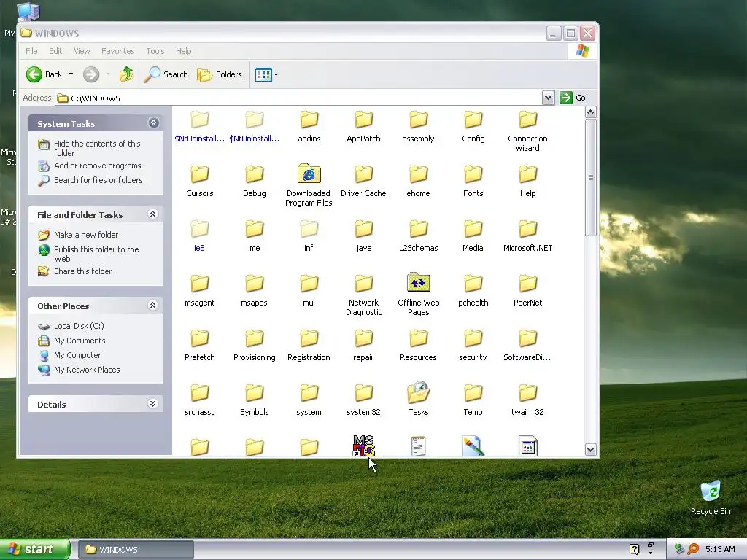Open the File menu
This screenshot has height=560, width=747.
[x=31, y=51]
